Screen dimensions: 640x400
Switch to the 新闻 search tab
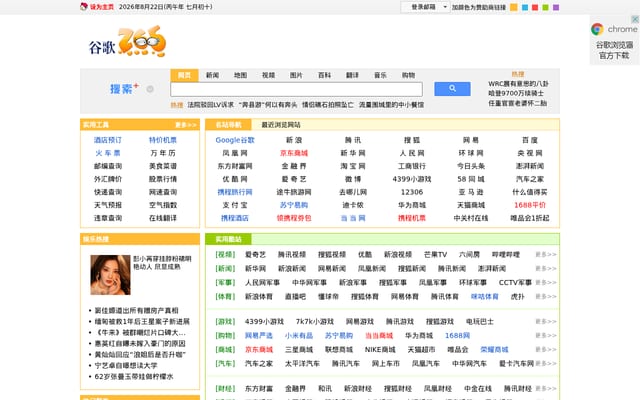[212, 75]
